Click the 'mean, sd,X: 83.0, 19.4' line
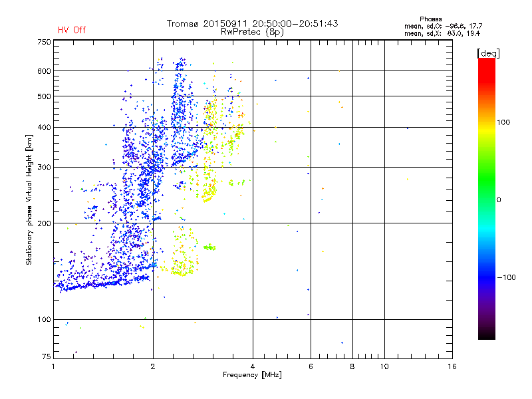 (x=442, y=34)
